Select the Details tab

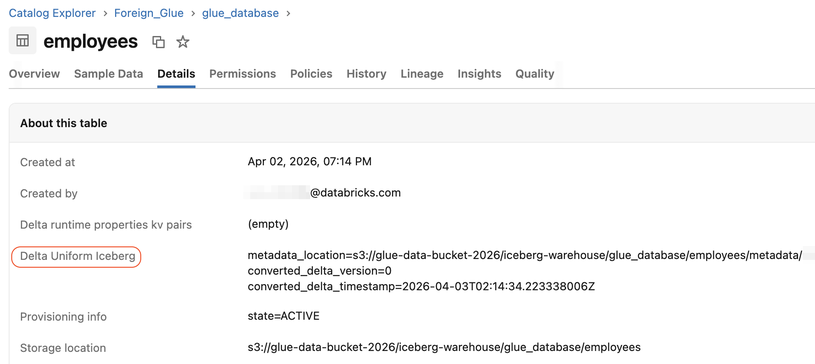(176, 74)
